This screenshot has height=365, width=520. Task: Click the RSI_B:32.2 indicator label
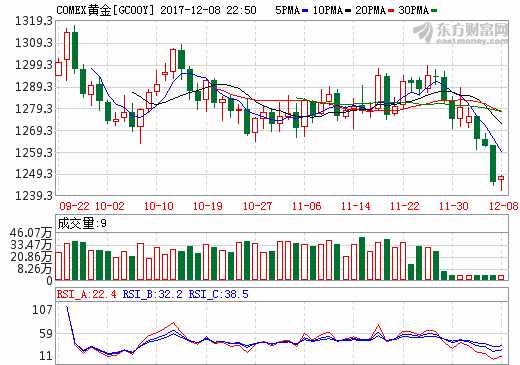click(x=153, y=294)
